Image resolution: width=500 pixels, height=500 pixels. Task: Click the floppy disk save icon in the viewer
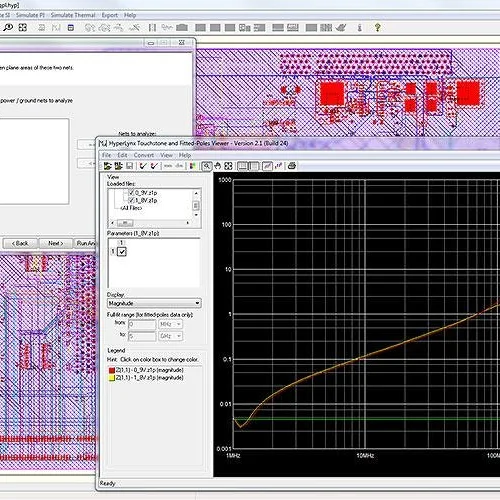point(130,166)
